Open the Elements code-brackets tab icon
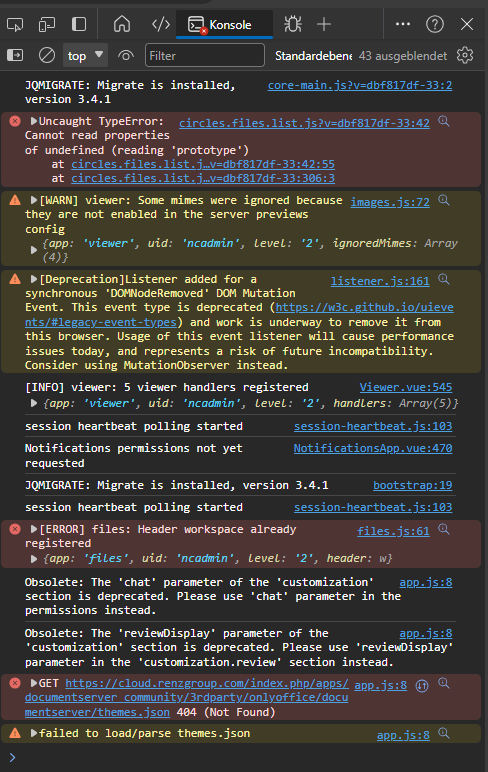Screen dimensions: 488x772 (x=161, y=24)
